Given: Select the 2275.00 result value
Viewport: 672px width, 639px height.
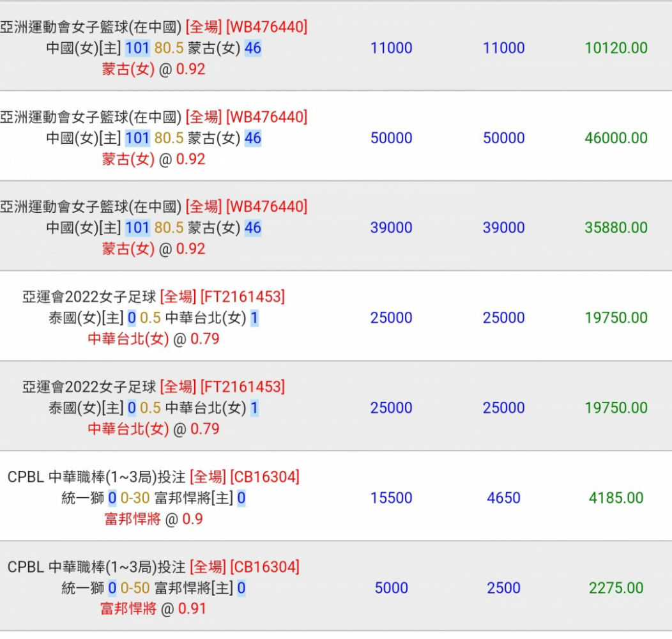Looking at the screenshot, I should tap(616, 588).
